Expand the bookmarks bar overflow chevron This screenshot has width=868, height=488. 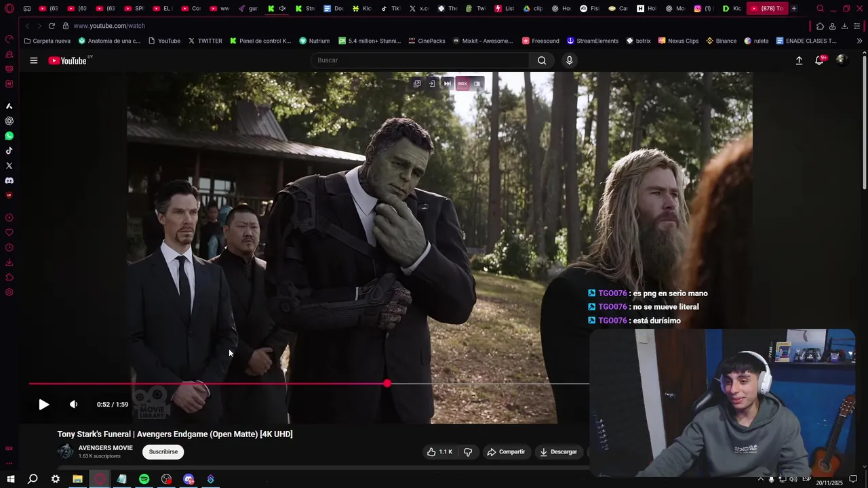point(859,41)
